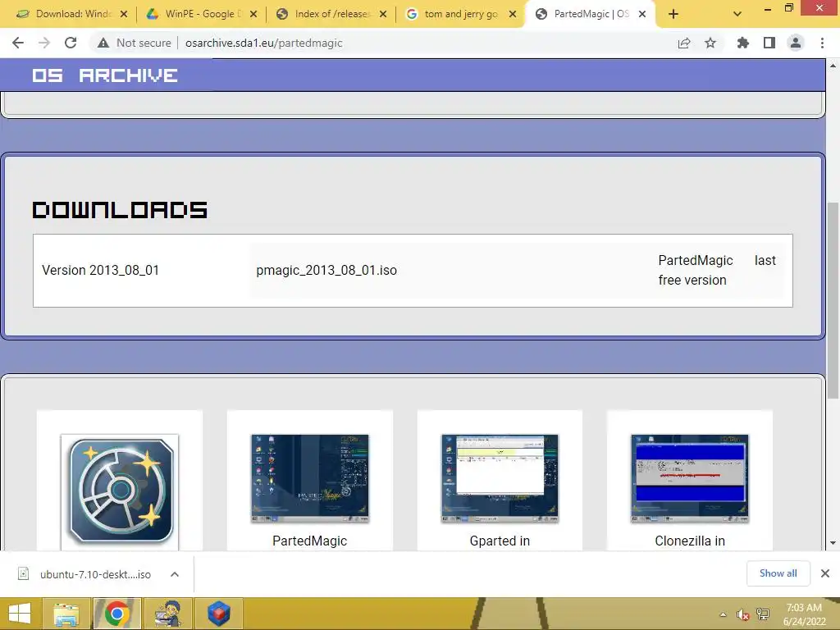Open File Explorer from the taskbar
The height and width of the screenshot is (630, 840).
(x=66, y=614)
